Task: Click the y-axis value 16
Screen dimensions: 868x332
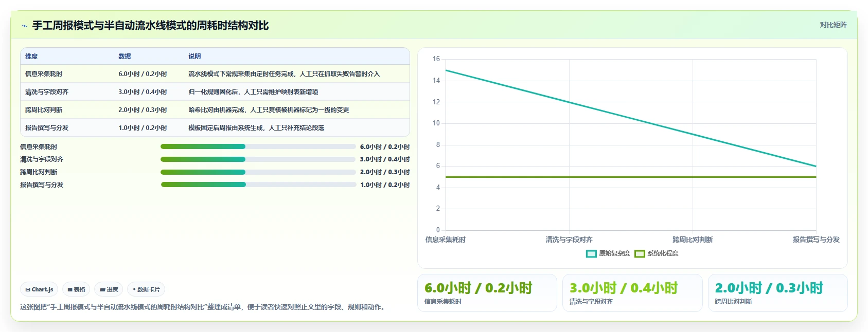Action: tap(436, 59)
